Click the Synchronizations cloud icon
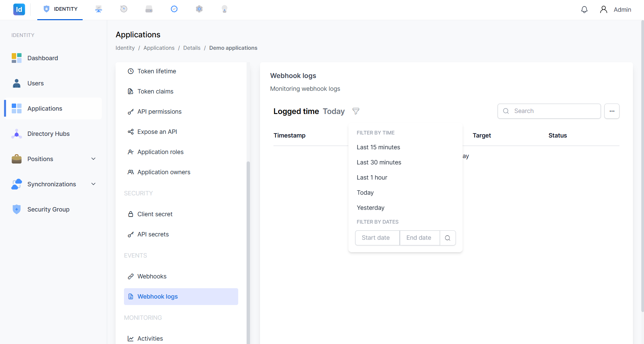 16,184
